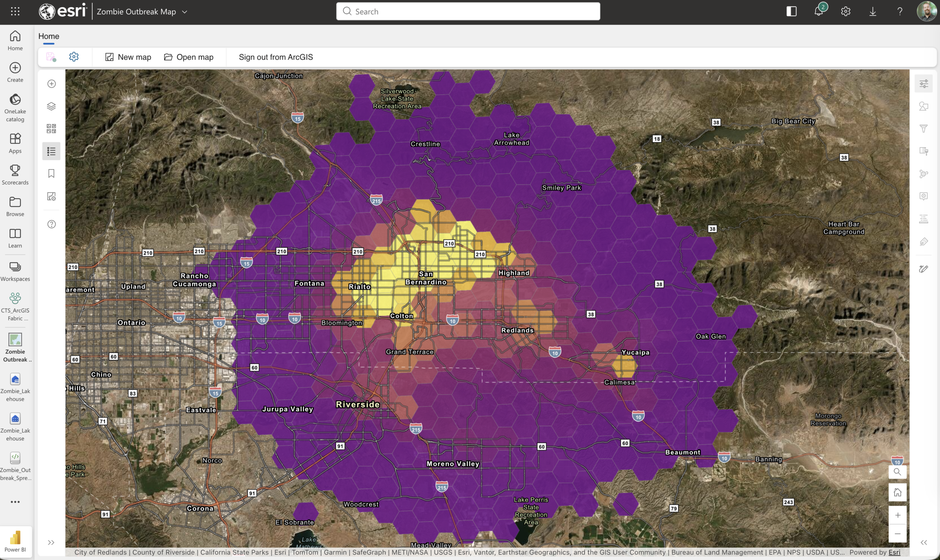Open Workspaces in the left navigation
940x560 pixels.
(15, 271)
